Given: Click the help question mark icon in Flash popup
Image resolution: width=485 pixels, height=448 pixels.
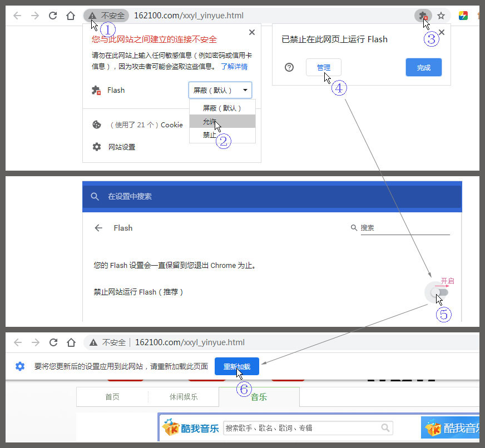Looking at the screenshot, I should [289, 67].
